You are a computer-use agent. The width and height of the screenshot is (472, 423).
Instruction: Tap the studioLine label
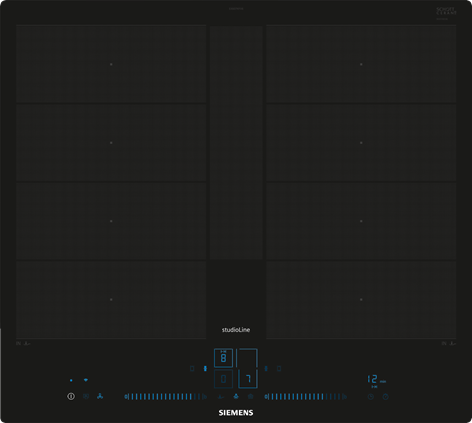[x=236, y=330]
